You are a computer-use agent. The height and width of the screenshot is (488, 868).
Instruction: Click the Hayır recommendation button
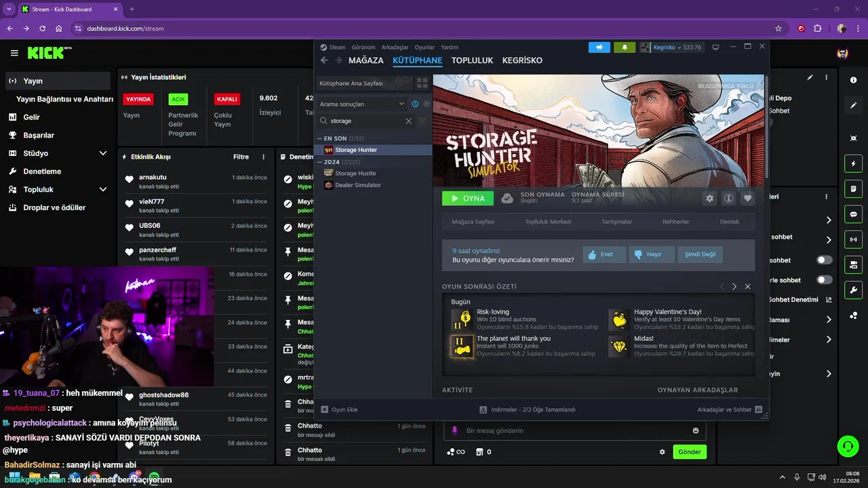pyautogui.click(x=652, y=254)
